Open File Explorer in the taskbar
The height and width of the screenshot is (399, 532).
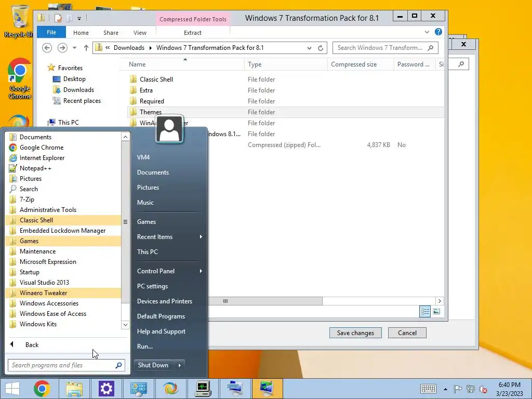74,389
